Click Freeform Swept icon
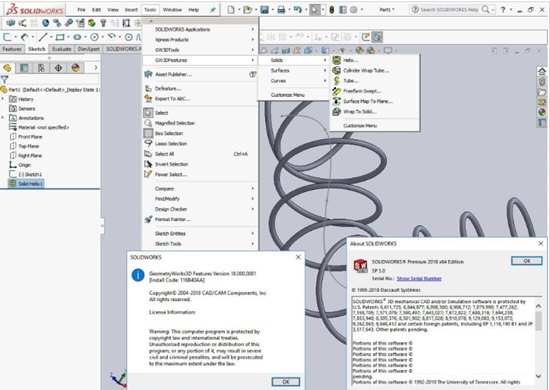The image size is (550, 390). point(337,91)
